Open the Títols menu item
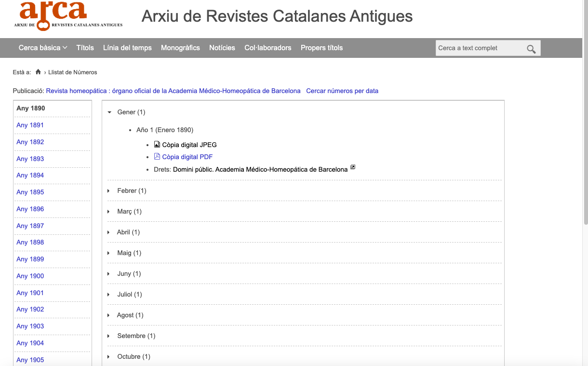Screen dimensions: 588x366 (x=85, y=48)
